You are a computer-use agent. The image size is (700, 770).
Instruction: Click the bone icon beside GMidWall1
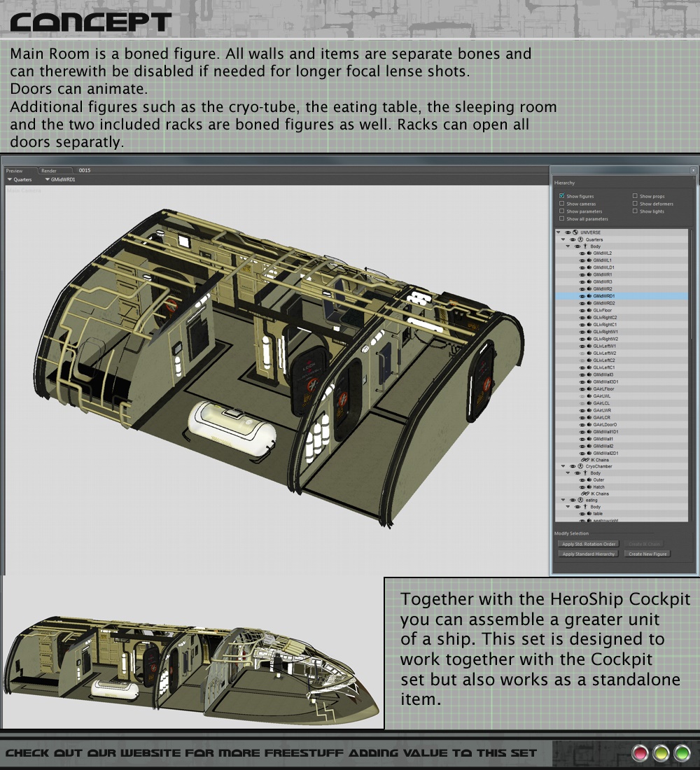(x=589, y=439)
